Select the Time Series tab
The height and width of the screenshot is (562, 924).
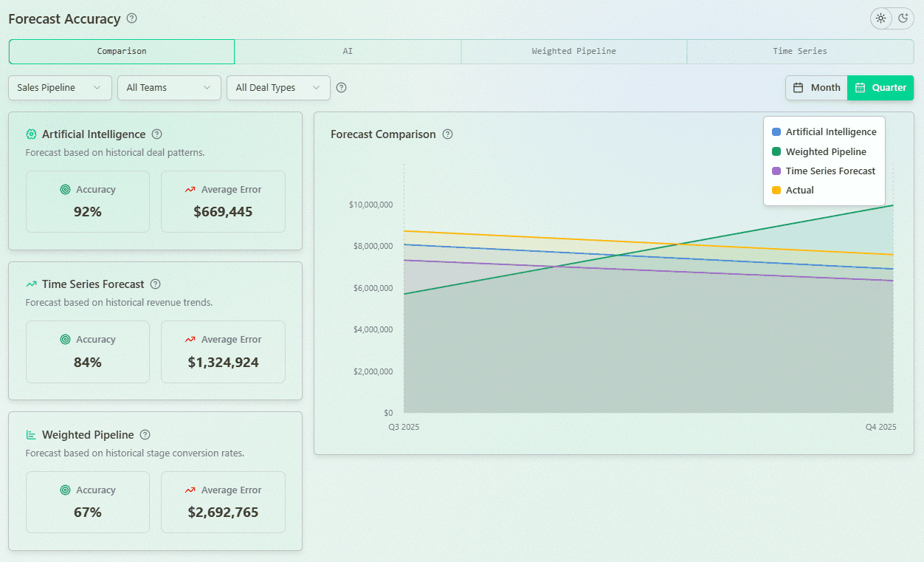(x=800, y=51)
